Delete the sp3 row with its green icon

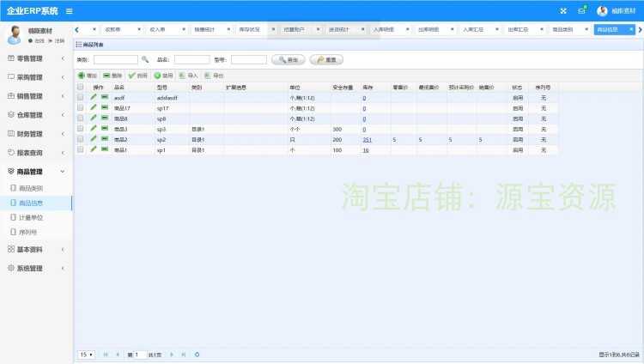click(105, 129)
